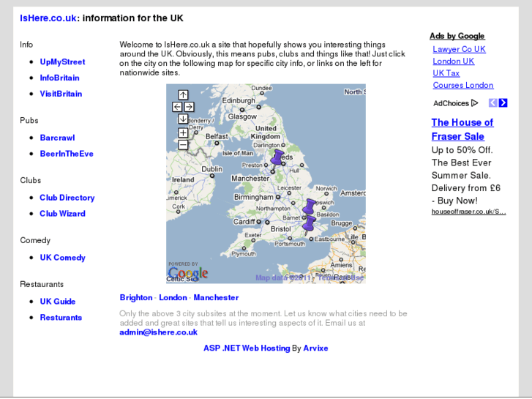Visit the houseoffraser.co.uk ad URL
Screen dimensions: 532x399
click(x=468, y=212)
